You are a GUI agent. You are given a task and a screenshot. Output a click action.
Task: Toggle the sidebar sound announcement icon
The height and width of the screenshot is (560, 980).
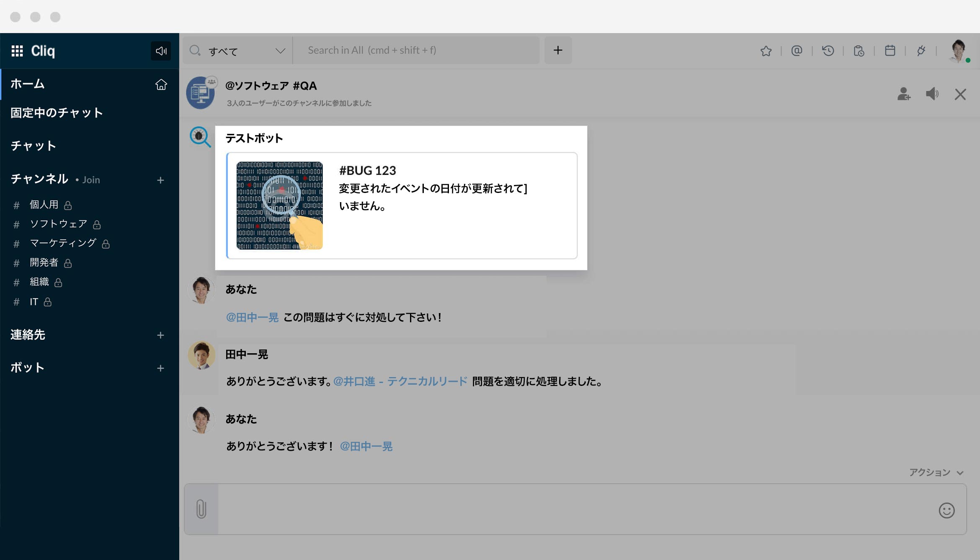coord(161,51)
